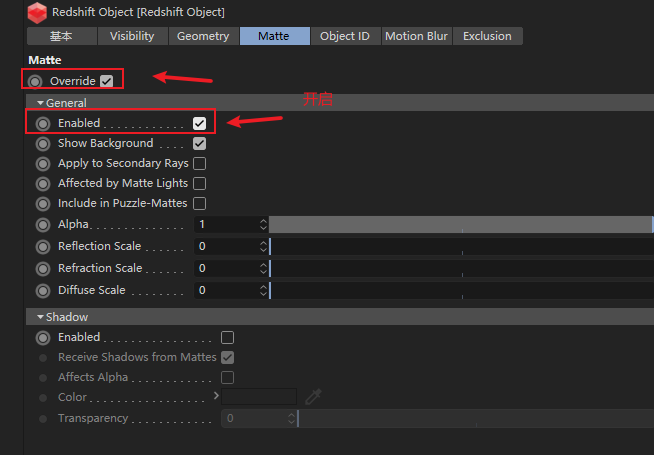Expand the Shadow Color chevron arrow
Image resolution: width=654 pixels, height=455 pixels.
click(x=216, y=395)
